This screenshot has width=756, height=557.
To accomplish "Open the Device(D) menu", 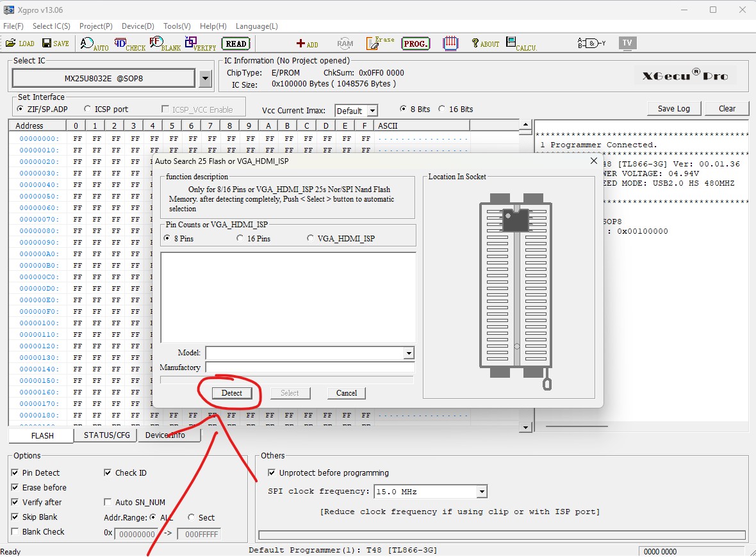I will (x=138, y=26).
